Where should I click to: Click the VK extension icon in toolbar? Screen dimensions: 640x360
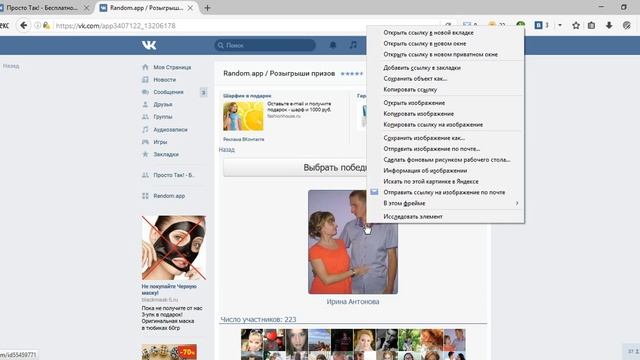[x=538, y=25]
